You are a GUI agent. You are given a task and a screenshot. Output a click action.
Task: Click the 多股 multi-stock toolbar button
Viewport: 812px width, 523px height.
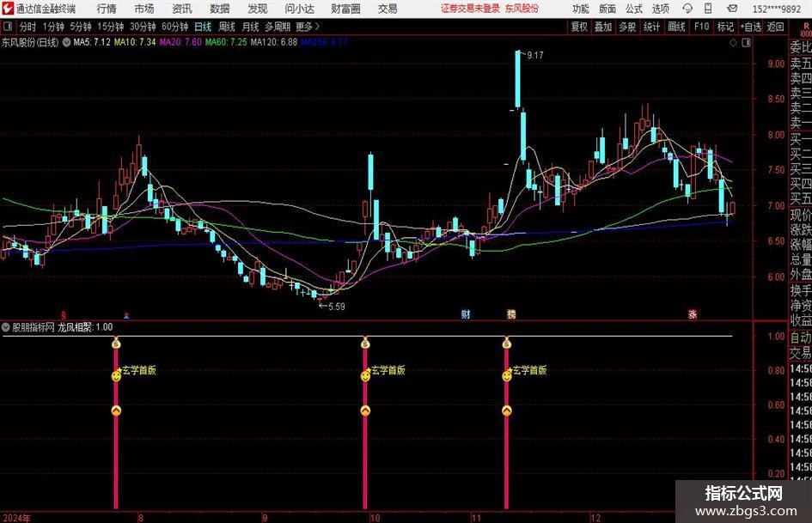pyautogui.click(x=627, y=27)
